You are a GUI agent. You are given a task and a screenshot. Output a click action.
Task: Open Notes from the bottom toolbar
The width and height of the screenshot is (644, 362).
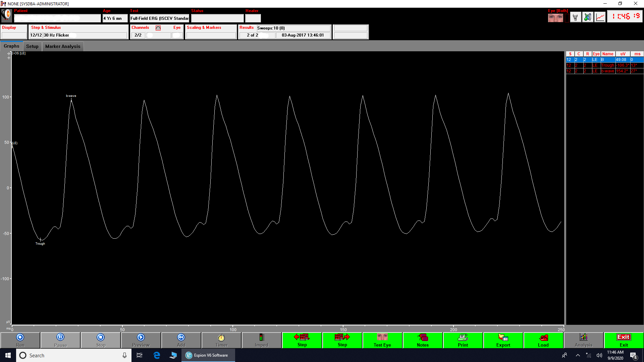tap(423, 340)
